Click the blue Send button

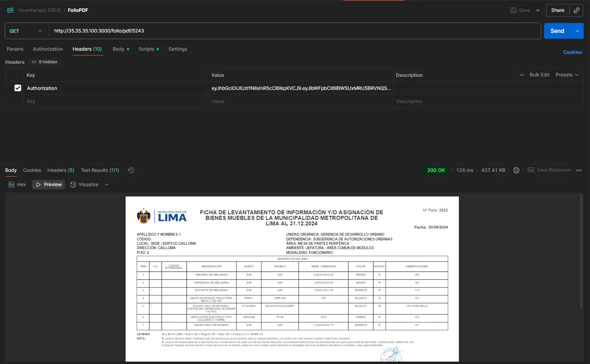[557, 31]
